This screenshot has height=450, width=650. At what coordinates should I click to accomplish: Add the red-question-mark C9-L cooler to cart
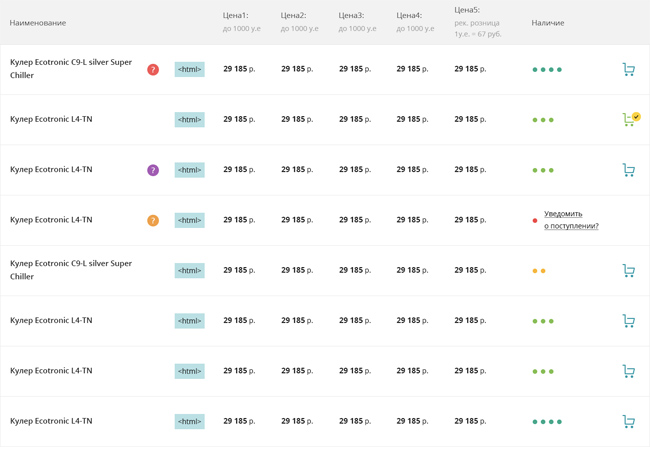coord(628,69)
